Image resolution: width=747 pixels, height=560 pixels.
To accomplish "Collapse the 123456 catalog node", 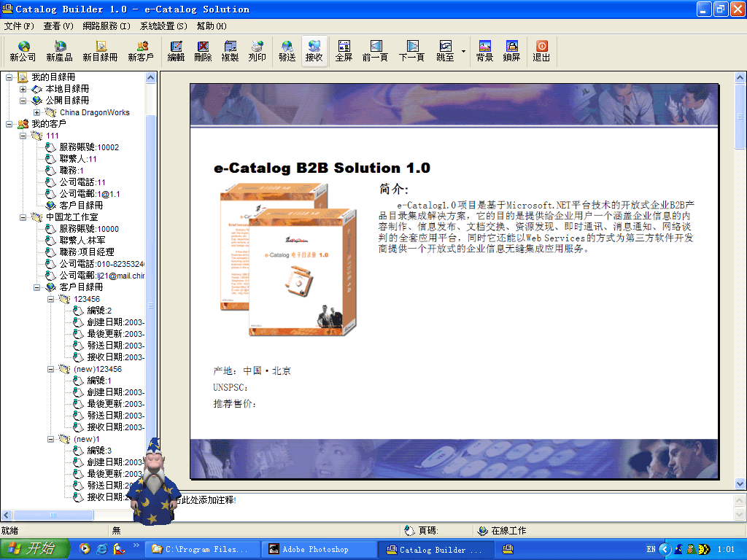I will click(50, 299).
